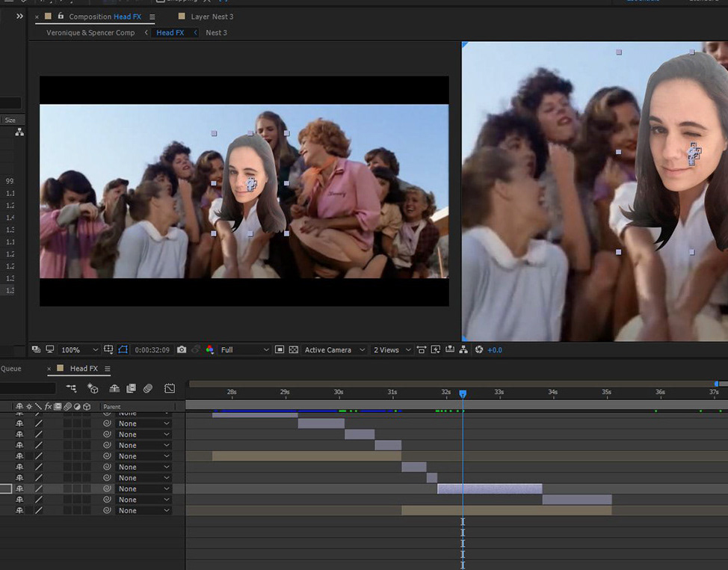Click the blue current-time indicator
The image size is (728, 570).
tap(463, 394)
